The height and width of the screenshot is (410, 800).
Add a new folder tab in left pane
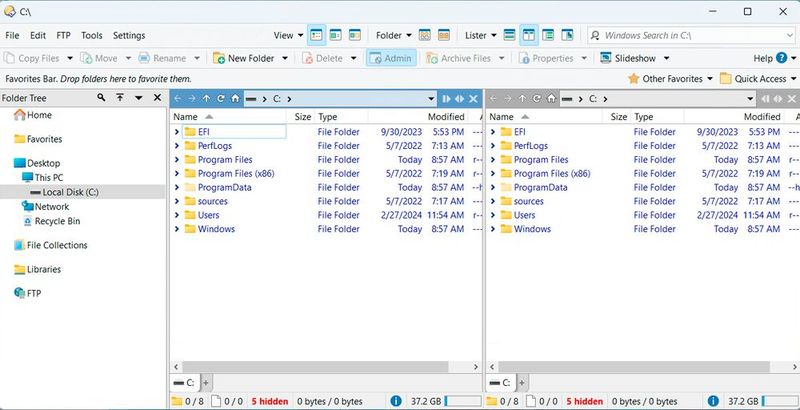207,383
